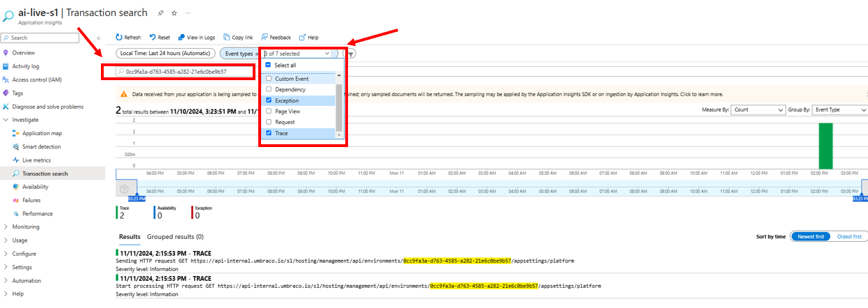Click the transaction search input field
The height and width of the screenshot is (308, 868).
coord(175,71)
